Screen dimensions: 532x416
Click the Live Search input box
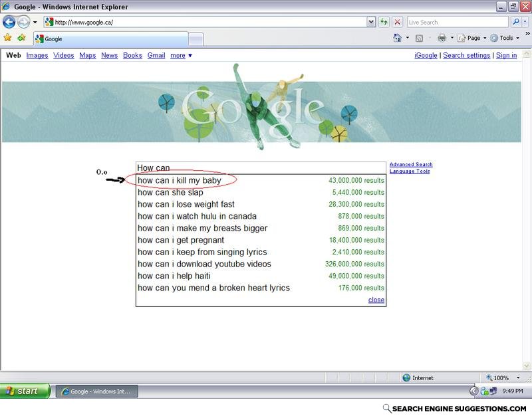(x=458, y=23)
